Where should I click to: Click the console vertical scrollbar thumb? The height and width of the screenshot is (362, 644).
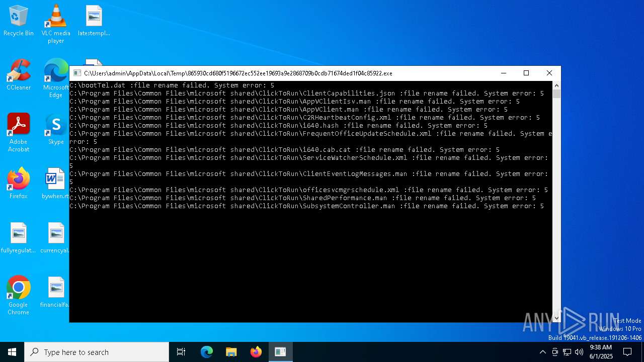coord(556,94)
